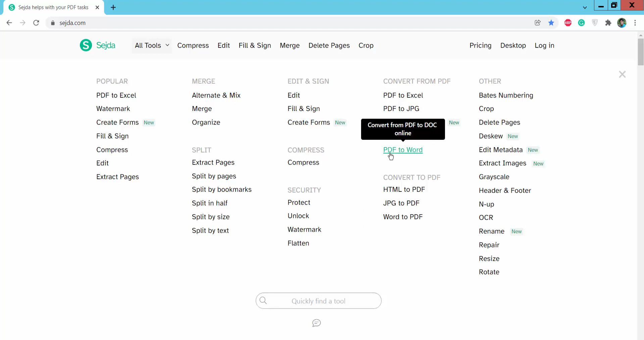Select the Repair tool
Viewport: 644px width, 340px height.
[489, 245]
